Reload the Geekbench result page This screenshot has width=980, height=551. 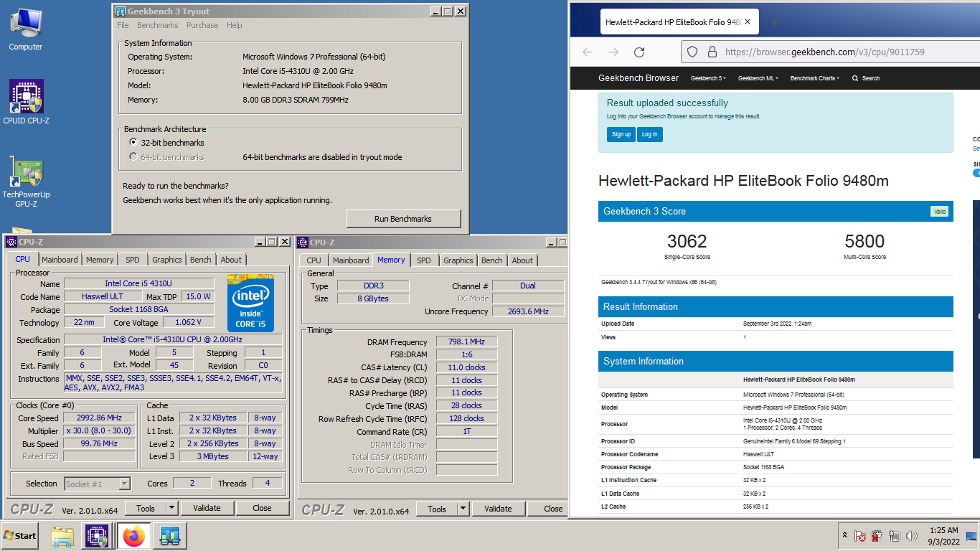pos(639,52)
